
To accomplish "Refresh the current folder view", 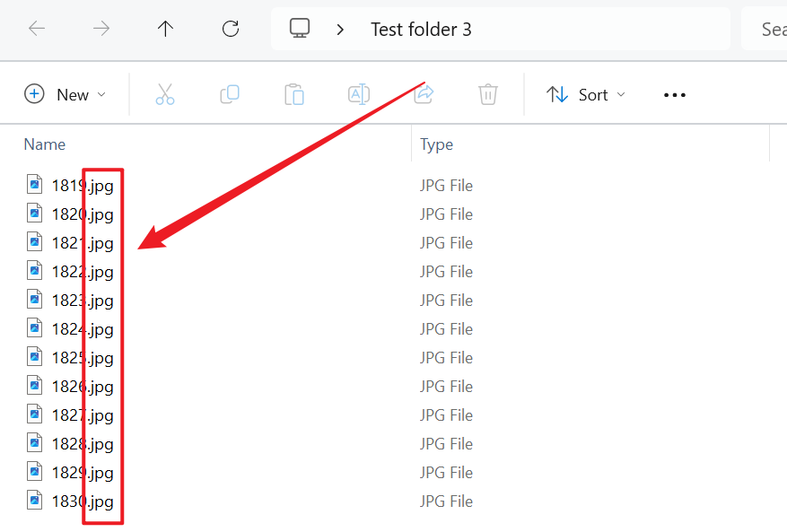I will 231,29.
